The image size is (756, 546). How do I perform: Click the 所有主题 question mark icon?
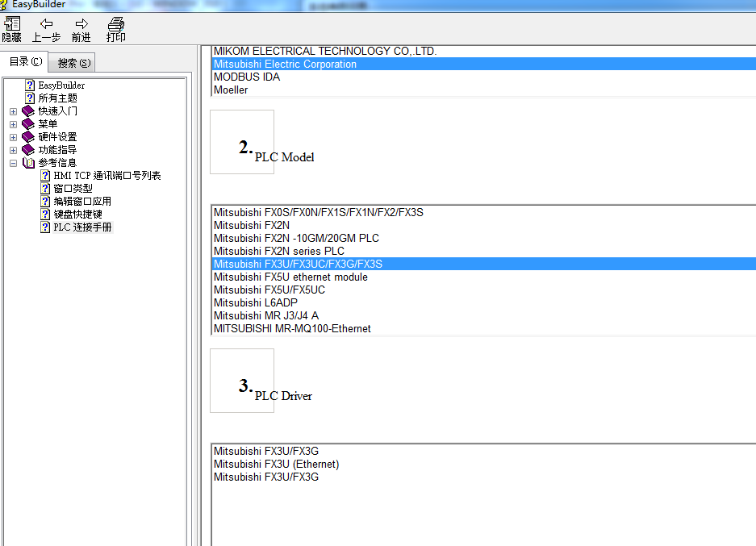(x=30, y=98)
